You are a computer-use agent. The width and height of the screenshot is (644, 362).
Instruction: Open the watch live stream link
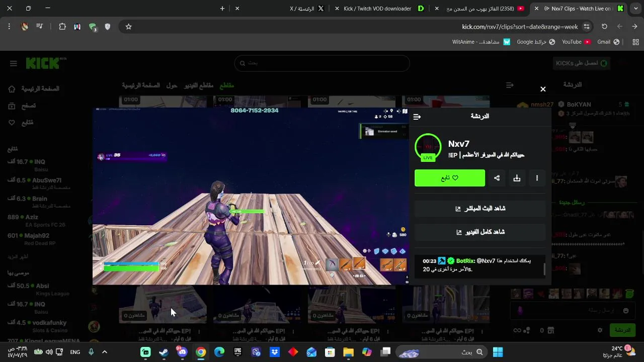pyautogui.click(x=480, y=208)
